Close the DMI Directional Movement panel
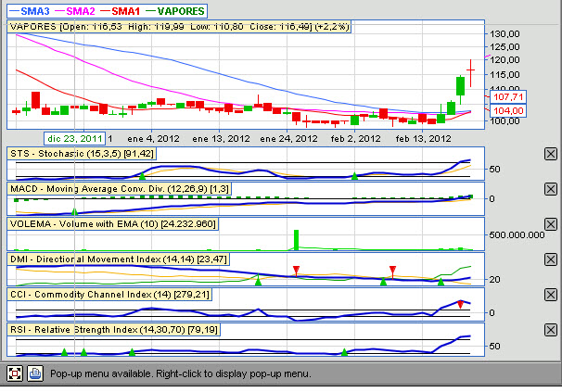 (550, 259)
